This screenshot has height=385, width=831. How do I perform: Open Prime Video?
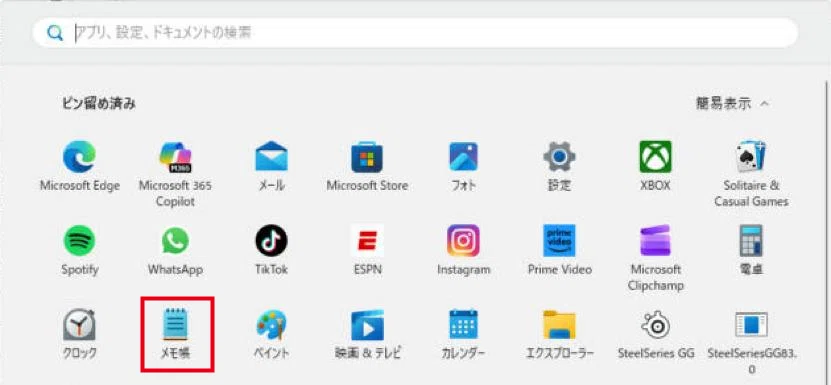click(559, 250)
